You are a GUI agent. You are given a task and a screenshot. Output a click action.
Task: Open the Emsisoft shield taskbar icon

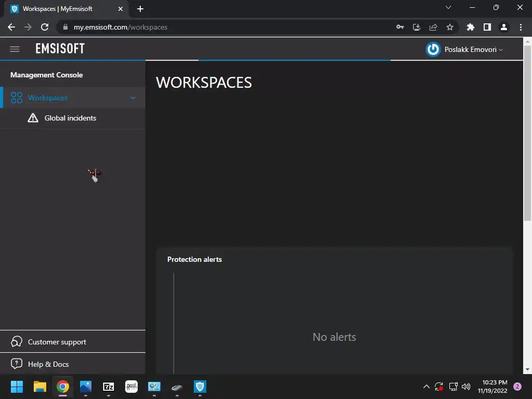[200, 387]
